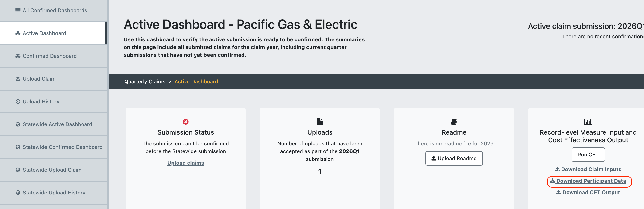Click the bar chart icon above Record-level Measure
This screenshot has width=644, height=209.
tap(588, 122)
